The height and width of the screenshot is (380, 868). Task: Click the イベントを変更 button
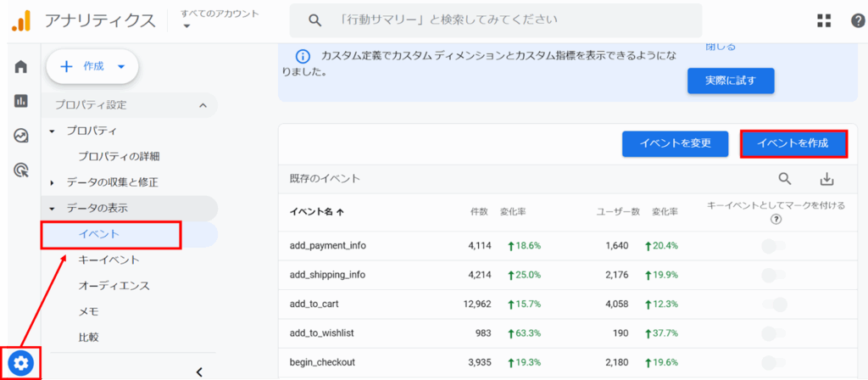(x=675, y=143)
